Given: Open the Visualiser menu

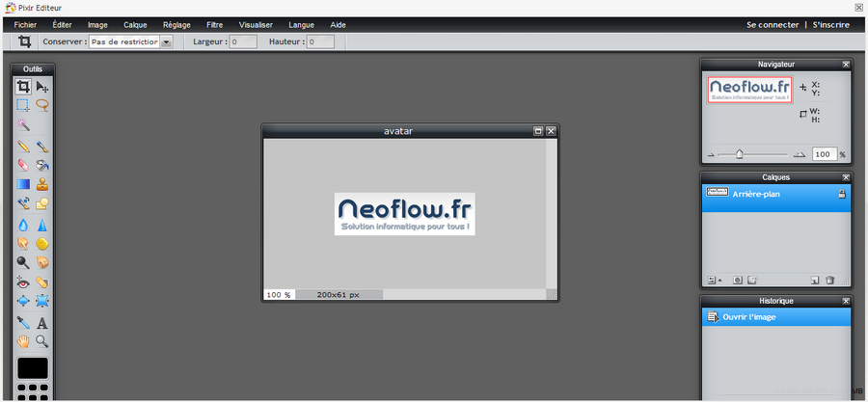Looking at the screenshot, I should [x=256, y=25].
